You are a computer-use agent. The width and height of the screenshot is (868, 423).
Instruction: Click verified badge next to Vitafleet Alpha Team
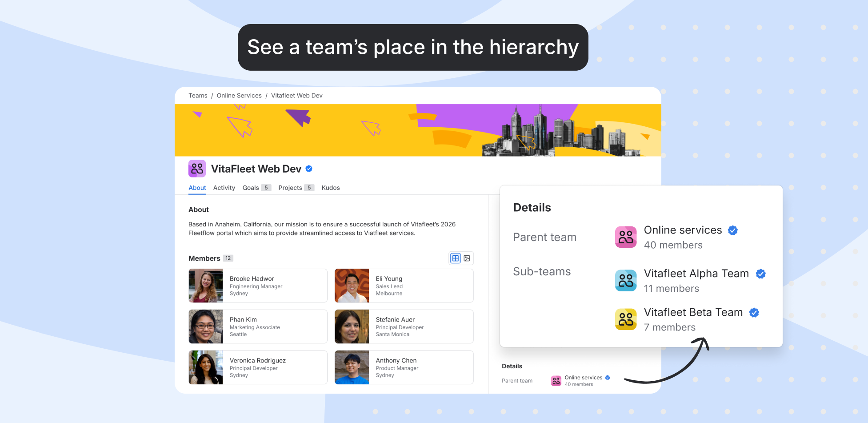761,274
